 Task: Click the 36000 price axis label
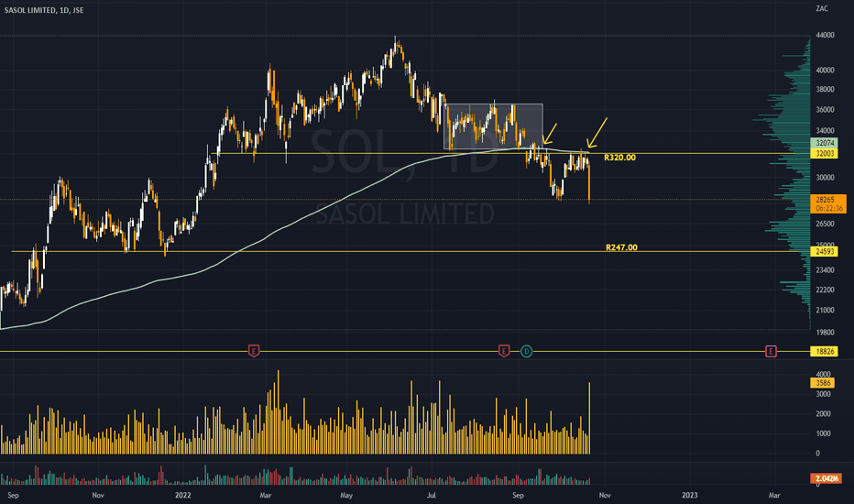pyautogui.click(x=825, y=110)
